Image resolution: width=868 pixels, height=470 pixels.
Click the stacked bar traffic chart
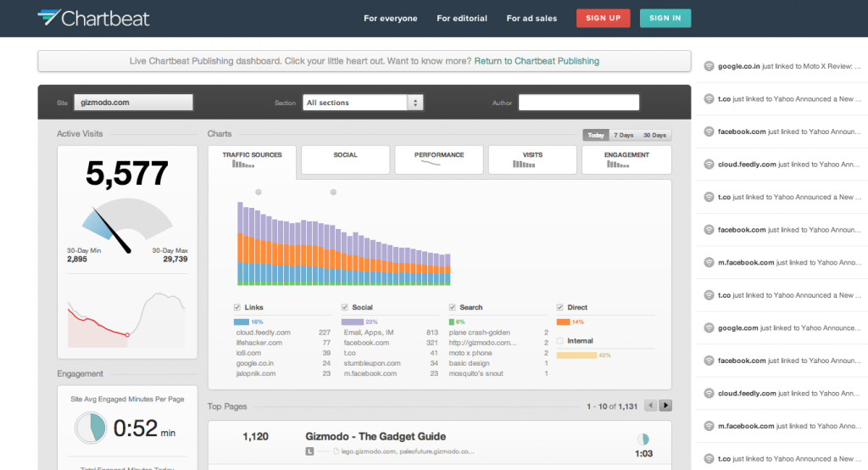[344, 243]
